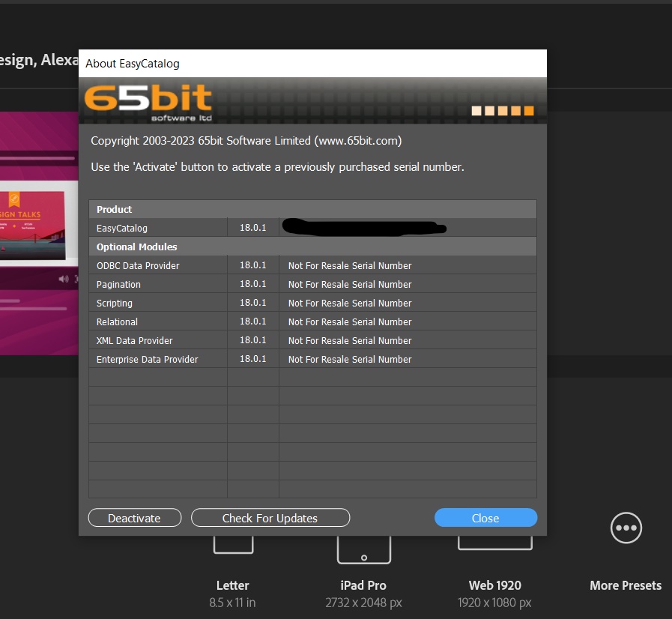Select the Scripting module row

pos(157,303)
